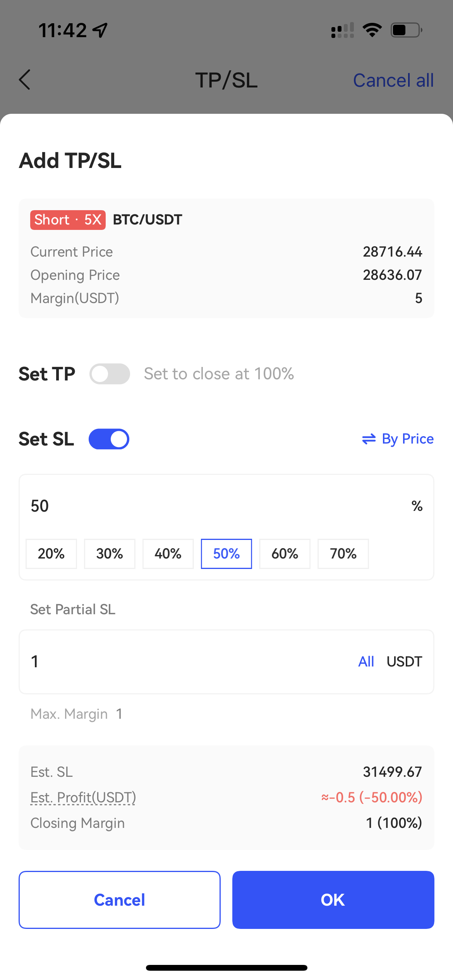Dismiss the dialog with Cancel
The width and height of the screenshot is (453, 980).
pos(120,899)
